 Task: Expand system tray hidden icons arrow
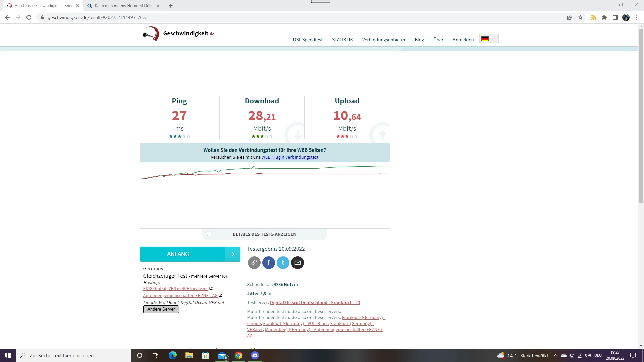tap(556, 355)
